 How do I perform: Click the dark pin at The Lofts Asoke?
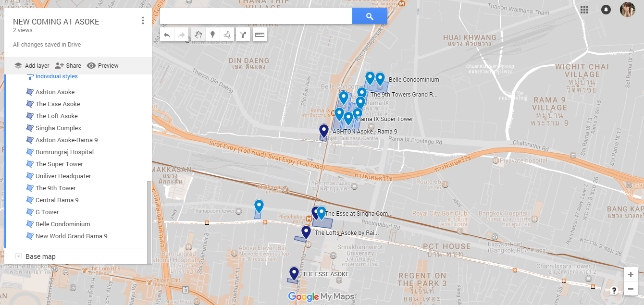(x=306, y=232)
